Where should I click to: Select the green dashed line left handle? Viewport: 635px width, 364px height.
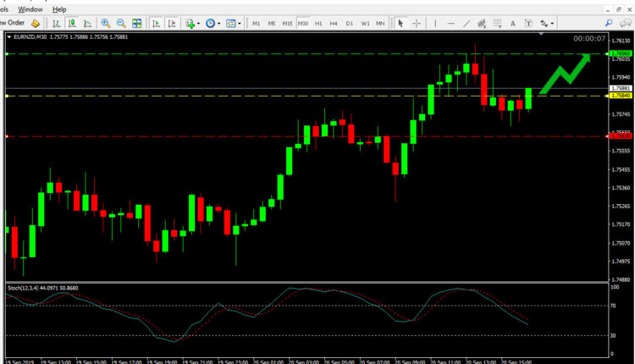pos(7,54)
